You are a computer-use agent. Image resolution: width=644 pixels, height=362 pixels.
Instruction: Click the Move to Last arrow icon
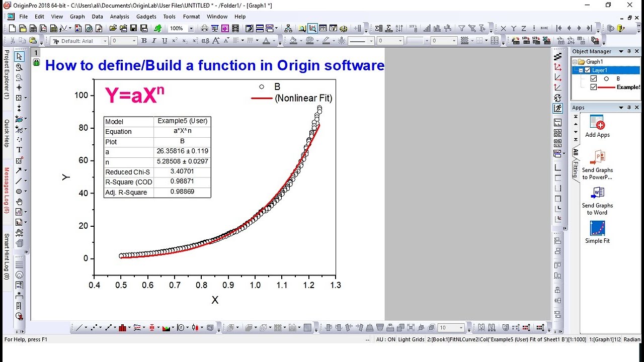[589, 29]
